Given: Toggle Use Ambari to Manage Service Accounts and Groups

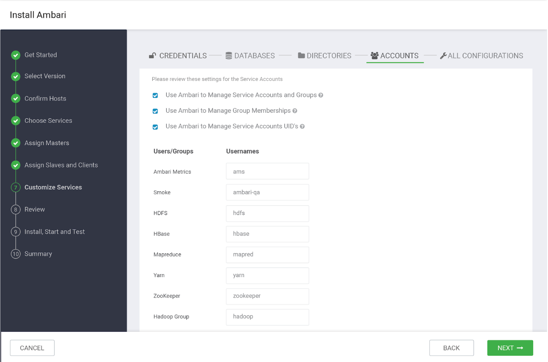Looking at the screenshot, I should tap(155, 95).
